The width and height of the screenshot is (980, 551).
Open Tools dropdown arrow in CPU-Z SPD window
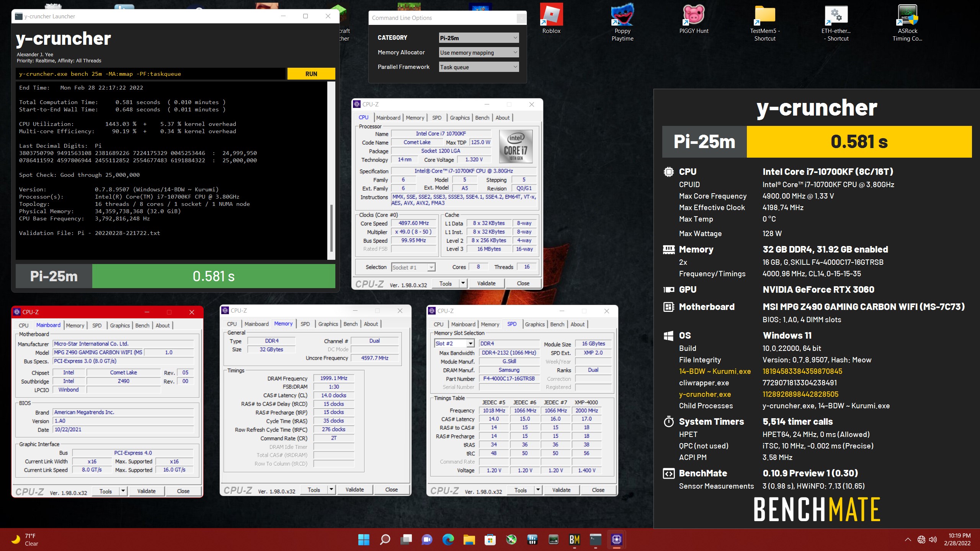pos(538,490)
